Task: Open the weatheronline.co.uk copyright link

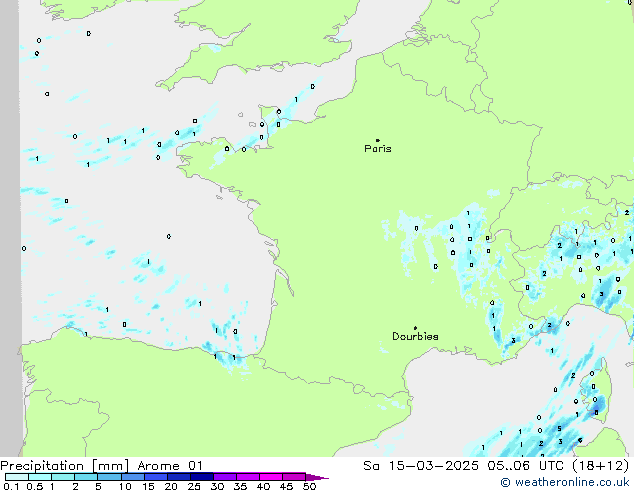Action: (x=565, y=482)
